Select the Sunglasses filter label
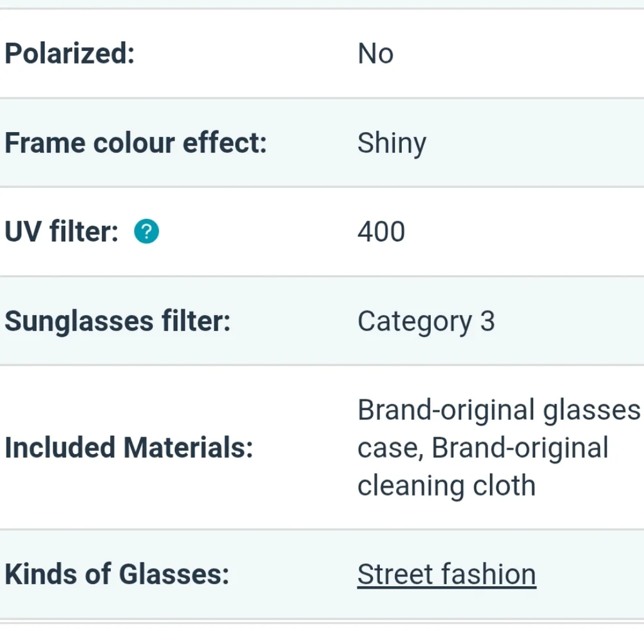The height and width of the screenshot is (644, 644). click(117, 321)
